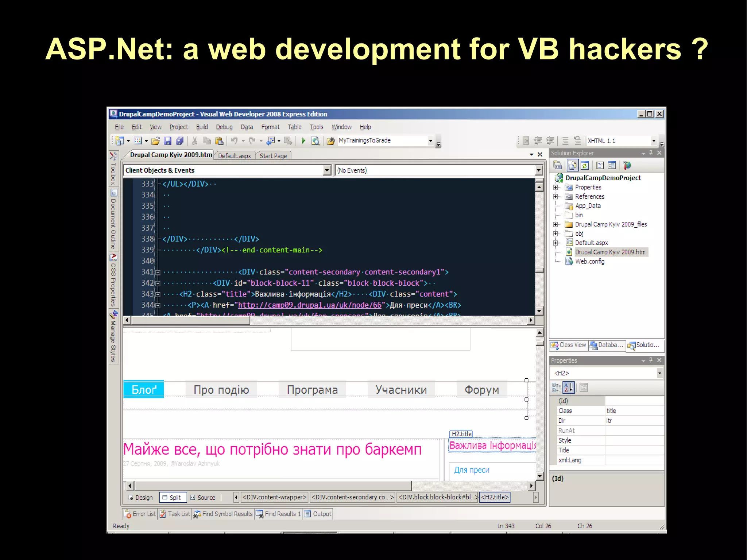747x560 pixels.
Task: Click the Redo arrow icon
Action: pyautogui.click(x=252, y=141)
